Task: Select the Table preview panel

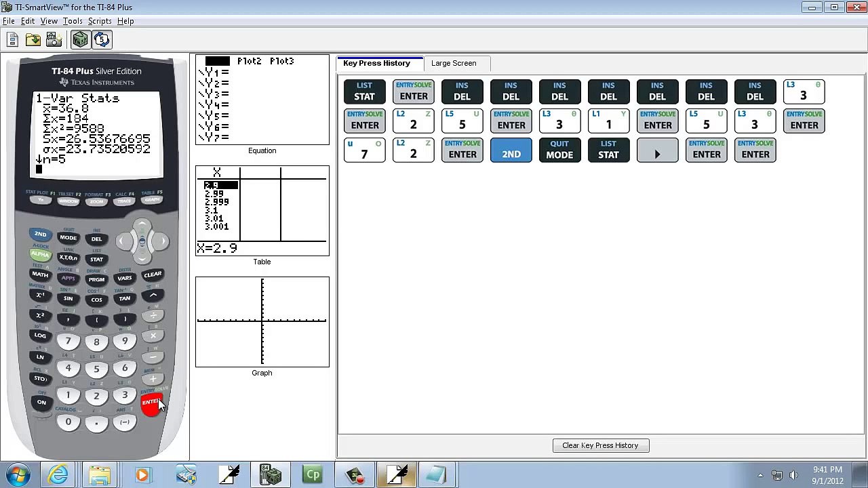Action: pyautogui.click(x=262, y=211)
